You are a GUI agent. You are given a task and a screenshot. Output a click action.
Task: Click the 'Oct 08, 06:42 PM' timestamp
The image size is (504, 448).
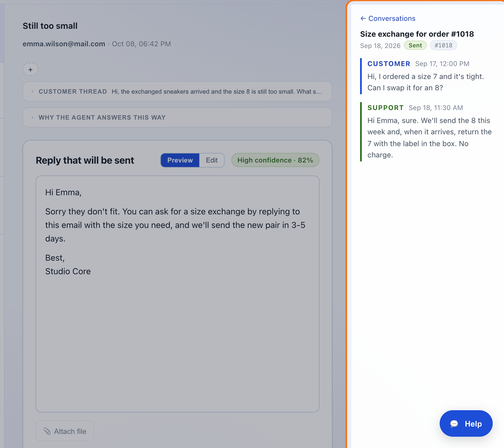[x=141, y=44]
